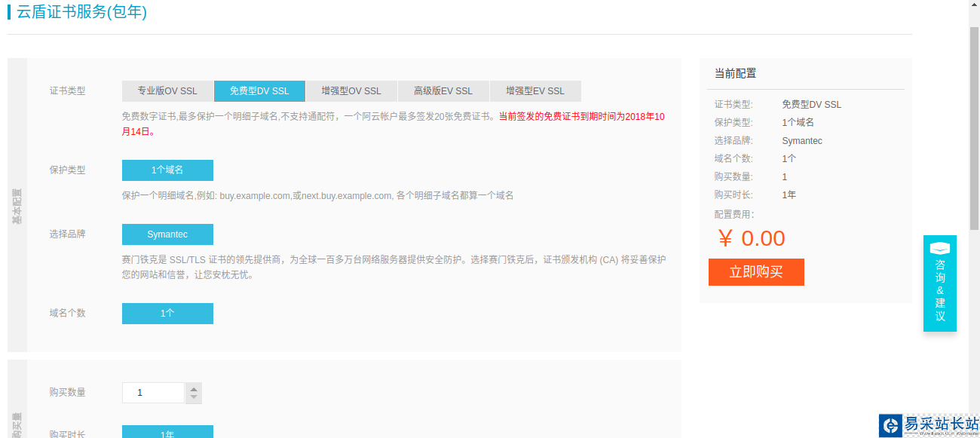Select the 1个域名 protection type
980x438 pixels.
point(167,170)
